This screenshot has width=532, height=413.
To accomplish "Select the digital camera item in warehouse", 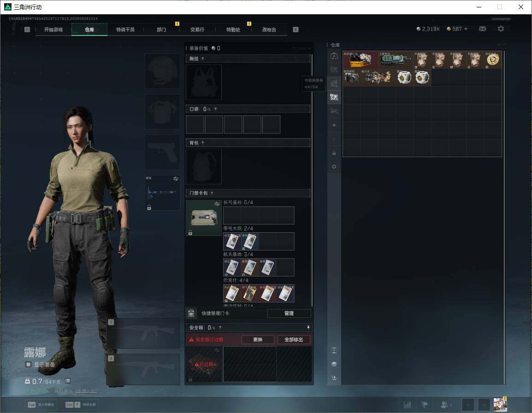I will tap(351, 77).
